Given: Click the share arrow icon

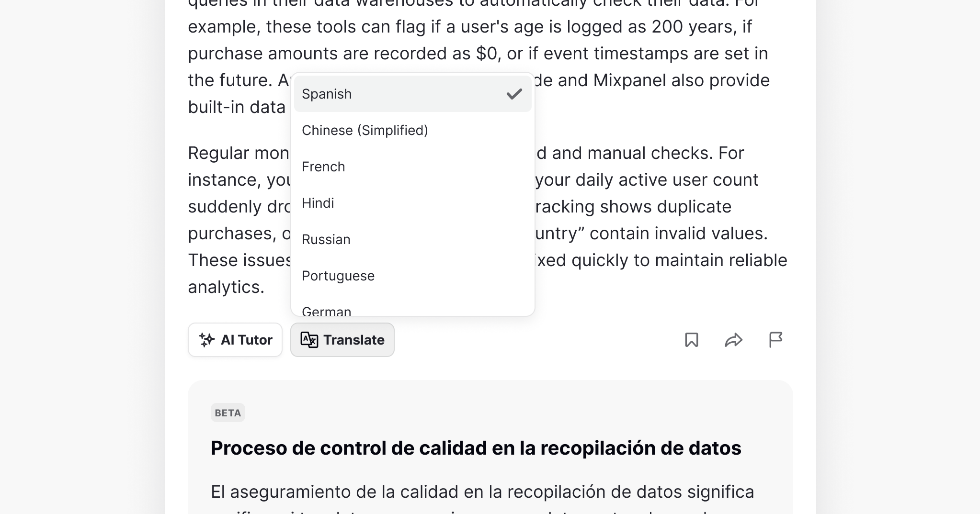Looking at the screenshot, I should [733, 340].
